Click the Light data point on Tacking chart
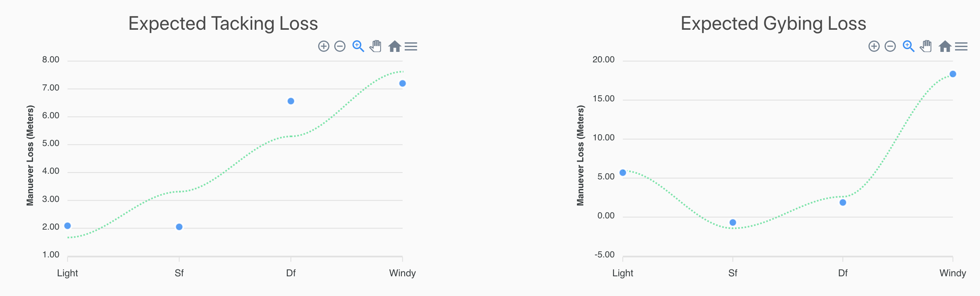Image resolution: width=980 pixels, height=296 pixels. pyautogui.click(x=68, y=226)
